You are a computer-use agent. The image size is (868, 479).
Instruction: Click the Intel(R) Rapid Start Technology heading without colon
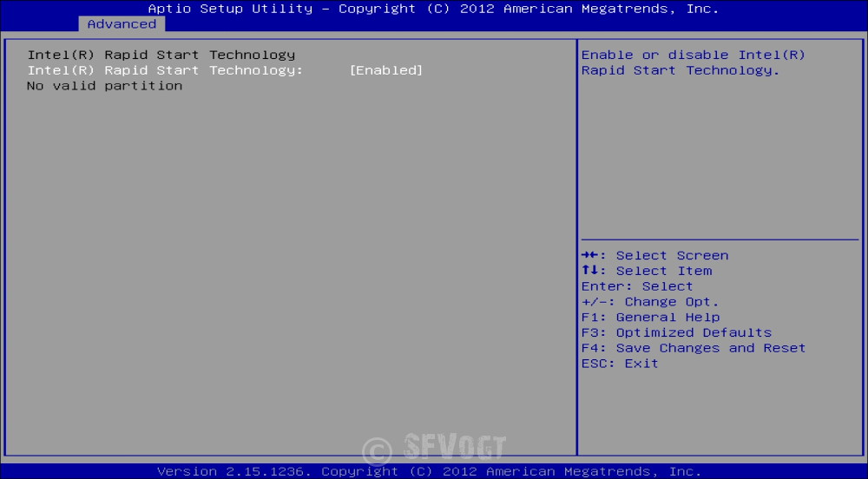[x=161, y=55]
